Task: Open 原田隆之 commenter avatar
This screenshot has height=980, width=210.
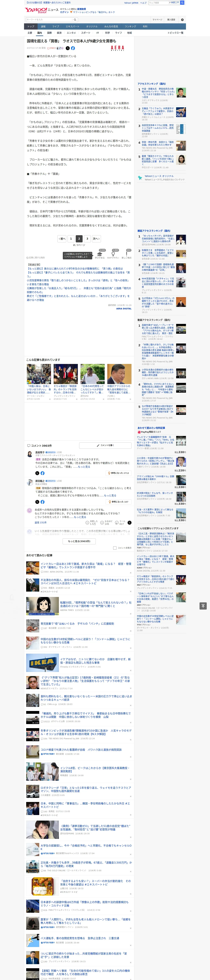Action: click(30, 482)
